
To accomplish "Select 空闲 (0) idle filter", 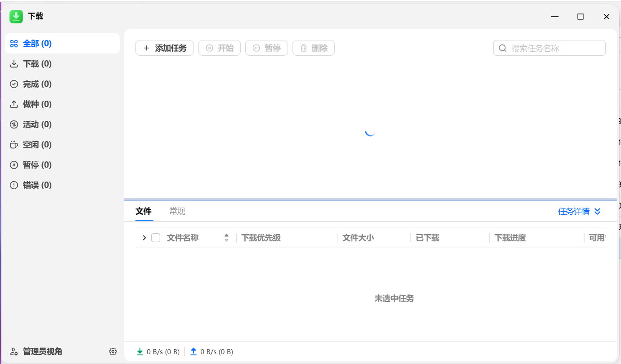I will tap(62, 145).
